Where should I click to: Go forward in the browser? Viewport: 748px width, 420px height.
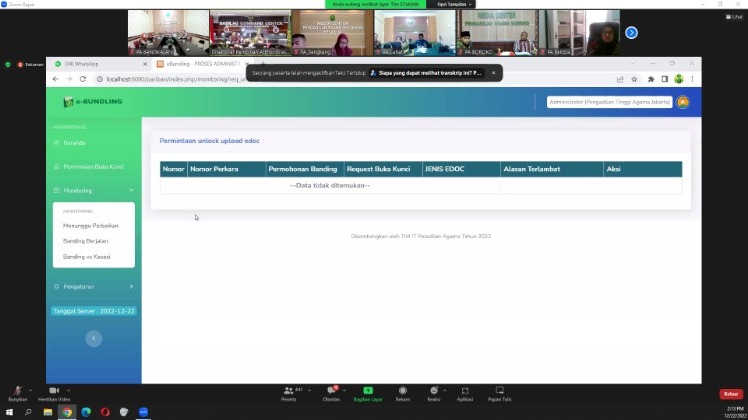(x=69, y=79)
